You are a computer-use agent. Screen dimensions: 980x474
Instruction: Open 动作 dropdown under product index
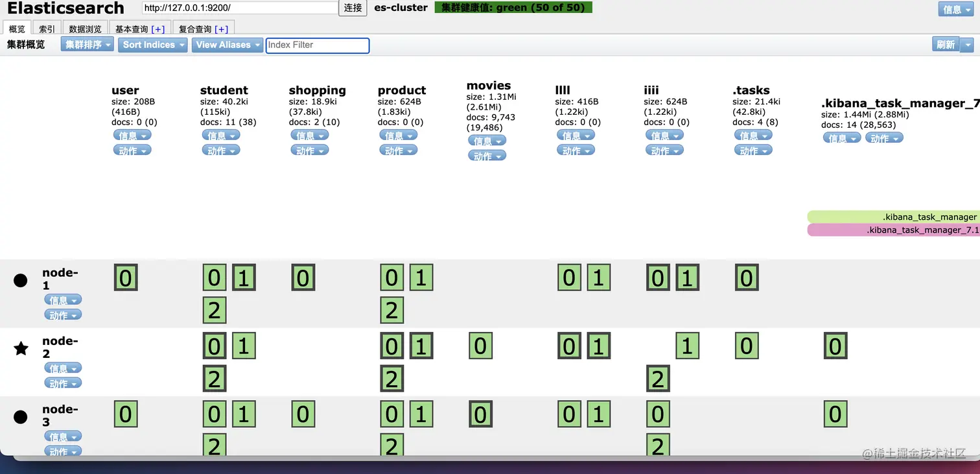[399, 150]
